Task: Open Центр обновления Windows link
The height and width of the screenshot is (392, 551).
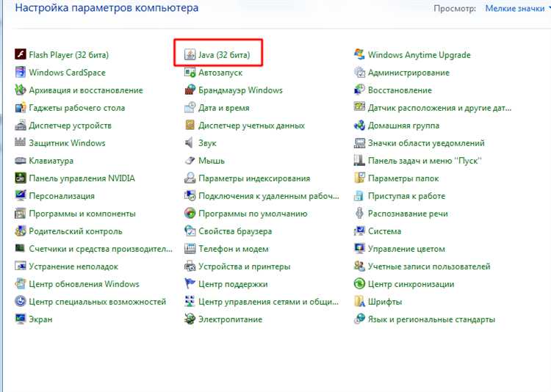Action: 84,284
